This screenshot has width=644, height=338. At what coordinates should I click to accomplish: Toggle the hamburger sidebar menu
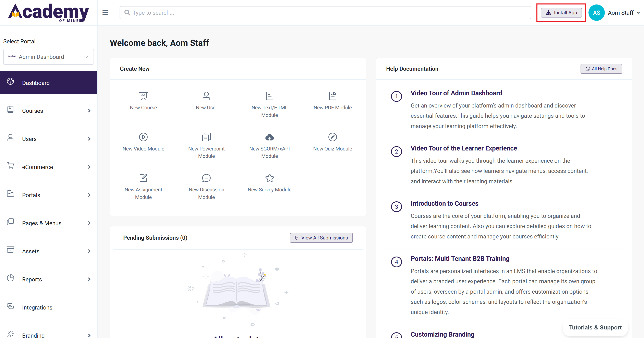coord(105,12)
